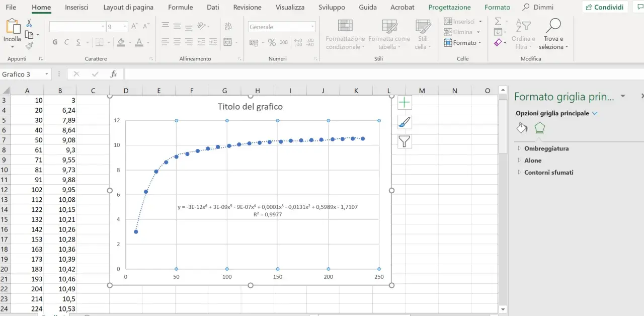Image resolution: width=644 pixels, height=316 pixels.
Task: Open chart elements with green plus button
Action: tap(405, 103)
